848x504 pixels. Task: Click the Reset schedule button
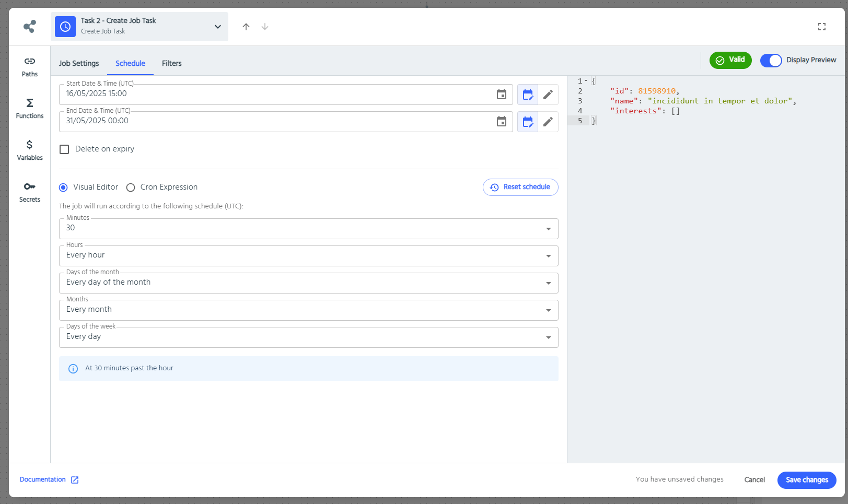(520, 187)
